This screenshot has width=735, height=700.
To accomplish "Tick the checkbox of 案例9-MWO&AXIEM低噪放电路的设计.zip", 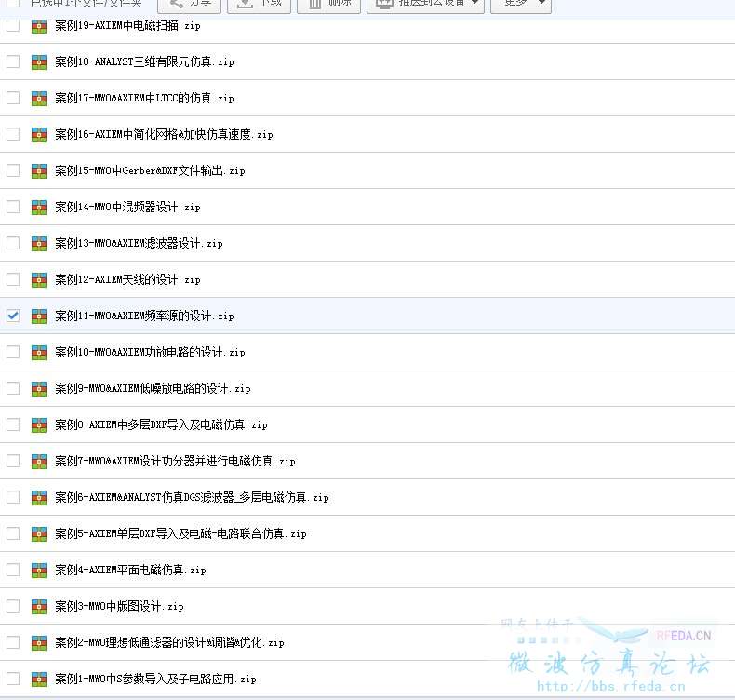I will coord(13,388).
